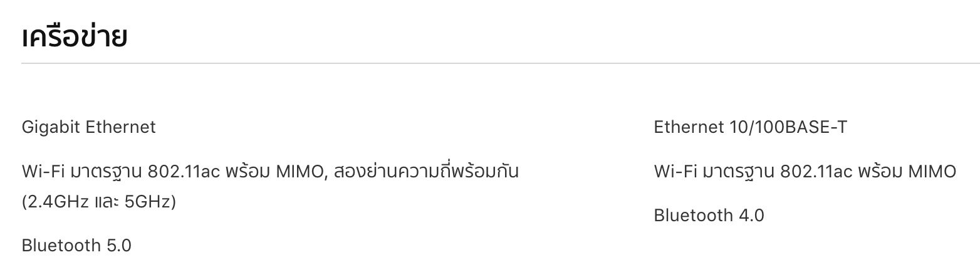
Task: Click 802.11ac in the right column
Action: click(816, 171)
